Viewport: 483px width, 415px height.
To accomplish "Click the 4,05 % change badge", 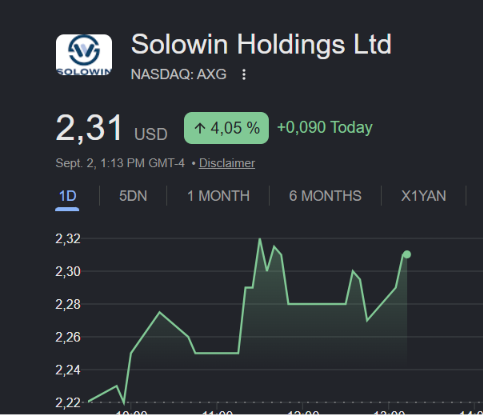I will (x=226, y=128).
